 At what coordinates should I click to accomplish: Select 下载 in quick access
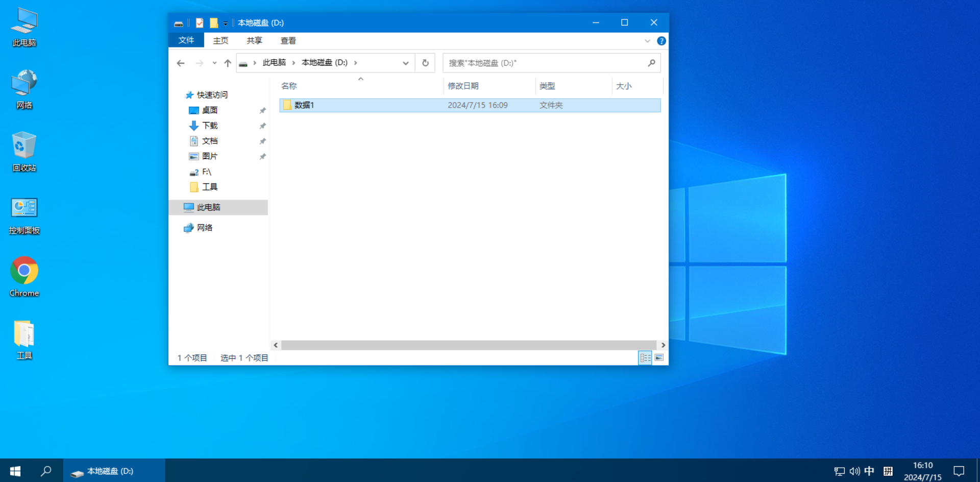point(209,126)
